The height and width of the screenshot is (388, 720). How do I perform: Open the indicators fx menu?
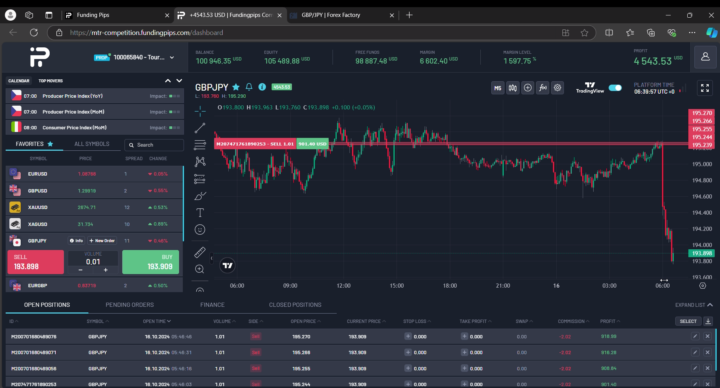coord(543,88)
